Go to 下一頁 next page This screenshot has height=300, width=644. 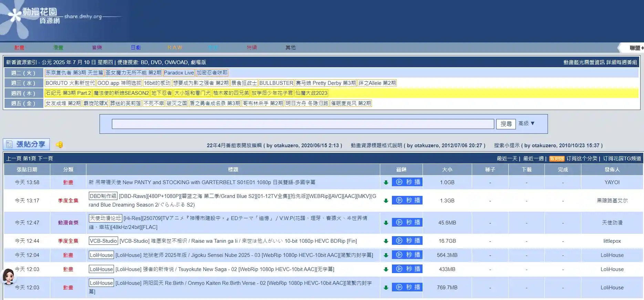45,159
